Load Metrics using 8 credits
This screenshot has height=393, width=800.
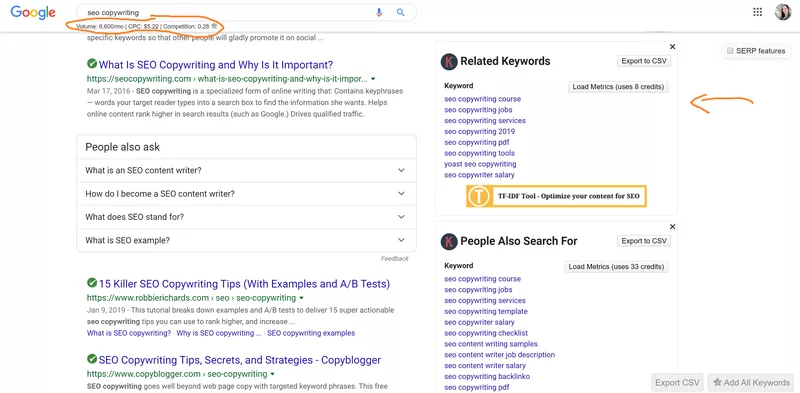tap(618, 87)
